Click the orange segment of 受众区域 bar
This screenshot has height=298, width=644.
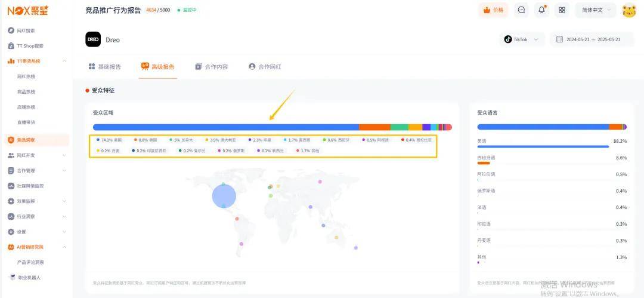374,127
